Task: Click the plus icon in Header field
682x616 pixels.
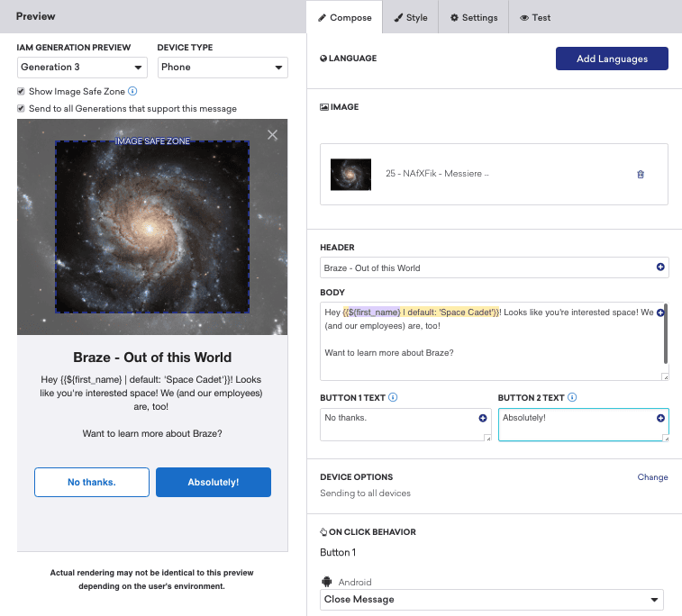Action: tap(660, 267)
